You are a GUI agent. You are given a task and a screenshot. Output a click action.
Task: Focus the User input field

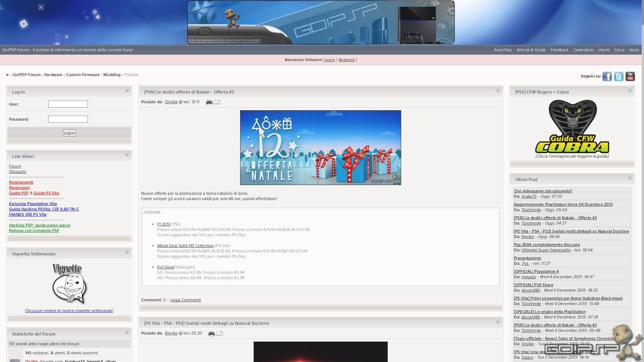click(68, 104)
